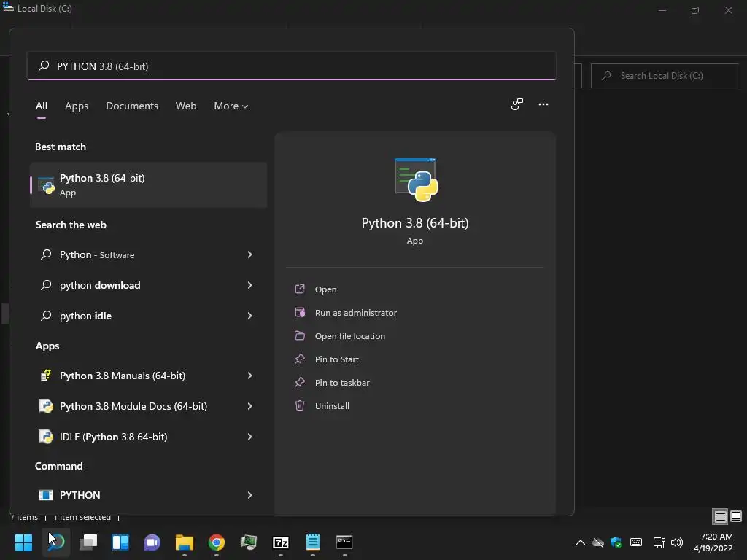
Task: Click Uninstall for Python 3.8
Action: click(x=332, y=406)
